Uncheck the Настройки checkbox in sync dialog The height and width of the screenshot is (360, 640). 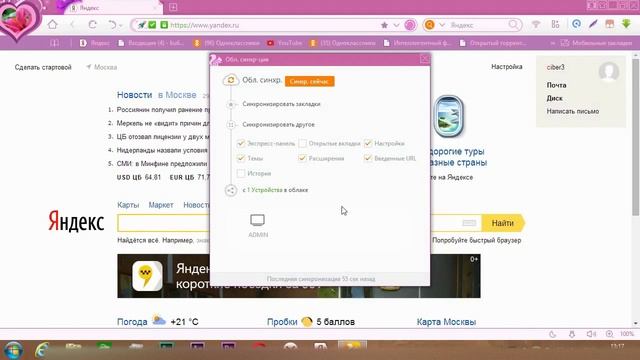tap(368, 143)
